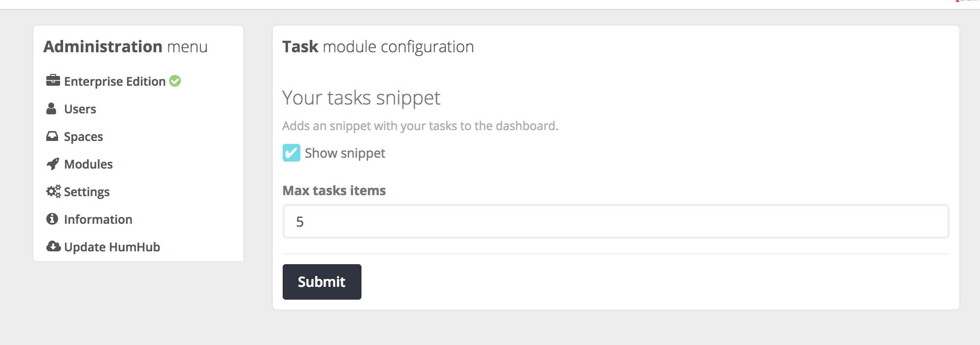980x345 pixels.
Task: Select Settings in the Administration menu
Action: (x=87, y=192)
